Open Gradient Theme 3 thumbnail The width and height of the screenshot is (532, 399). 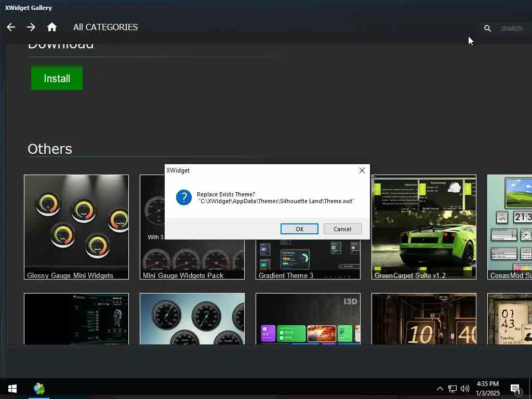pyautogui.click(x=308, y=259)
